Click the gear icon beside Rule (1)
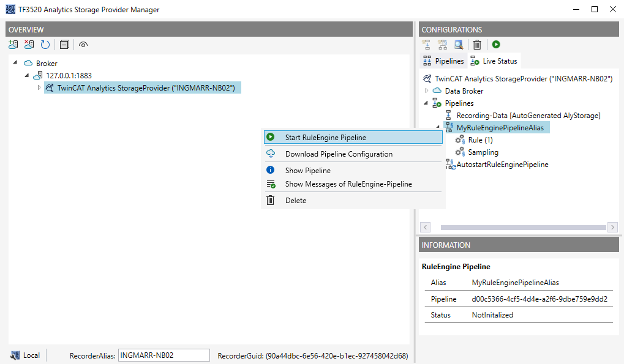The image size is (624, 364). [460, 139]
